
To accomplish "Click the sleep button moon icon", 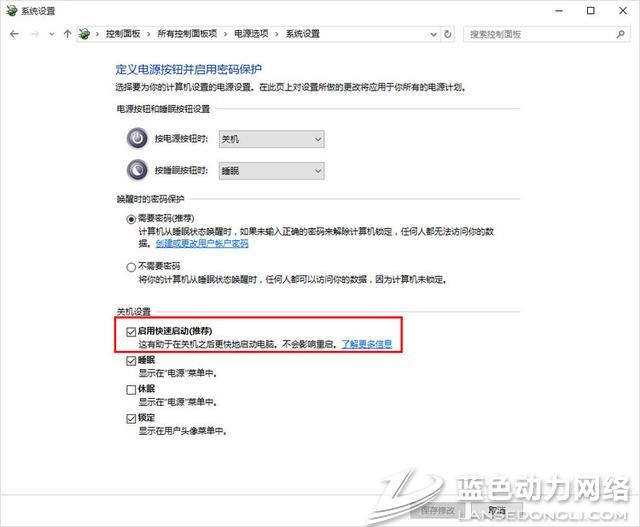I will tap(137, 170).
